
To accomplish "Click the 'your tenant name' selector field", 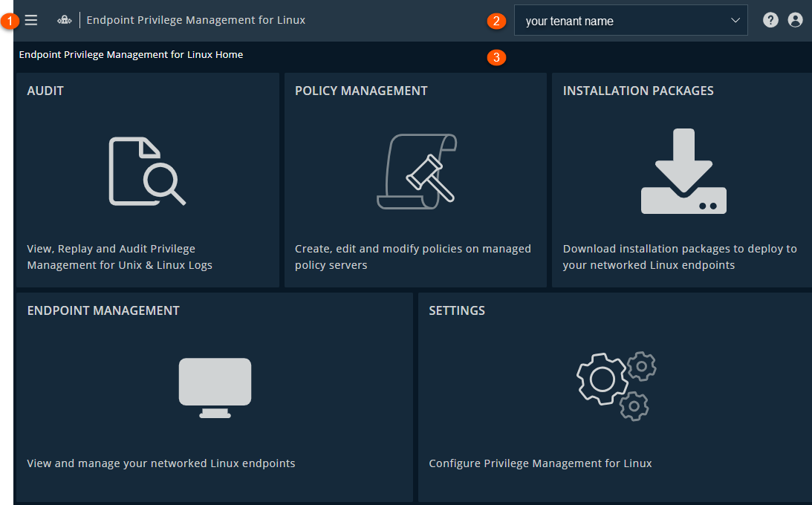I will tap(631, 21).
